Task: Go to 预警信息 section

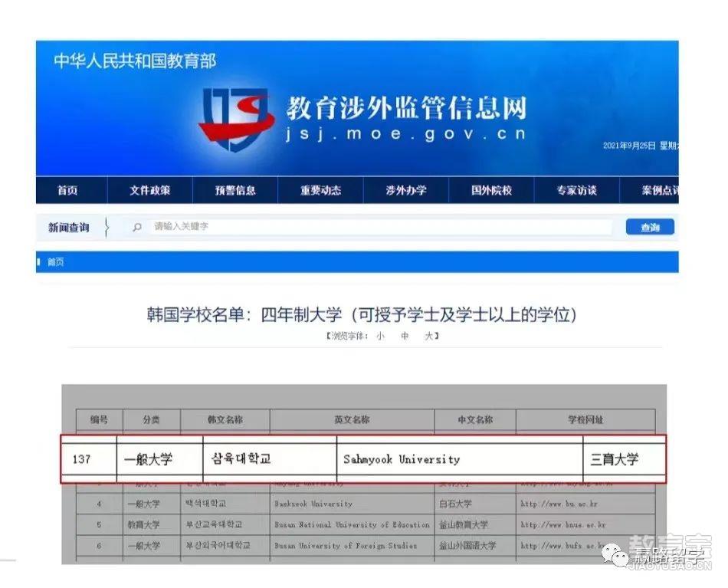Action: tap(235, 190)
